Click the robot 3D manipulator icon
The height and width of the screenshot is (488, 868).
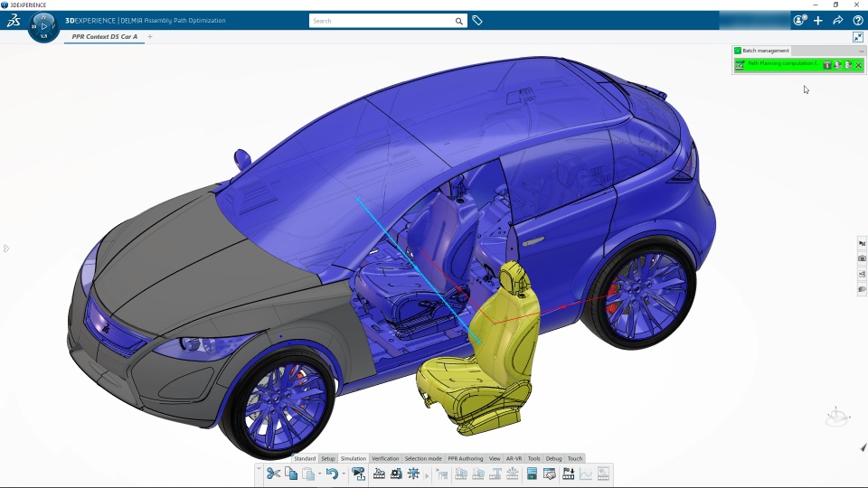point(836,417)
